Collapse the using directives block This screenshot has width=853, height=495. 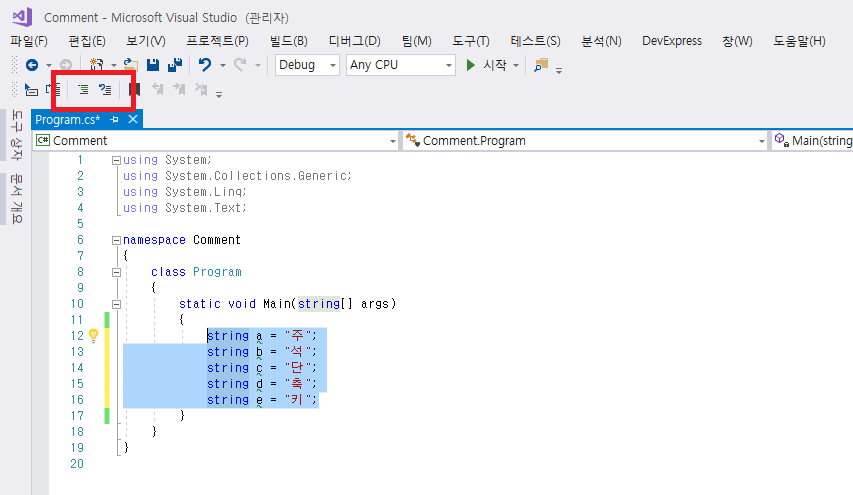click(116, 160)
